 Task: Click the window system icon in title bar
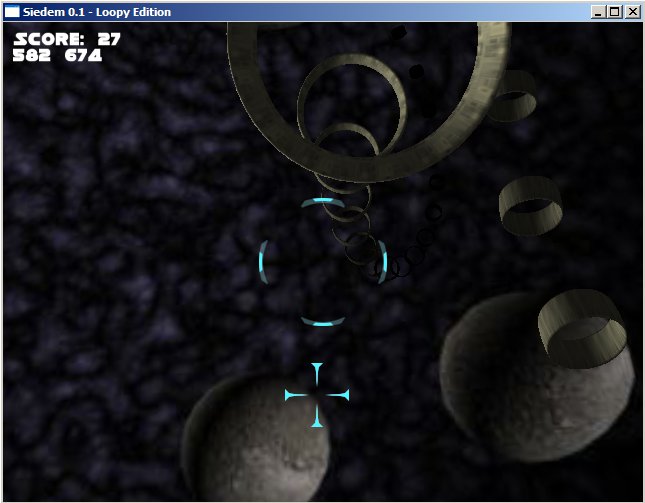pyautogui.click(x=12, y=12)
